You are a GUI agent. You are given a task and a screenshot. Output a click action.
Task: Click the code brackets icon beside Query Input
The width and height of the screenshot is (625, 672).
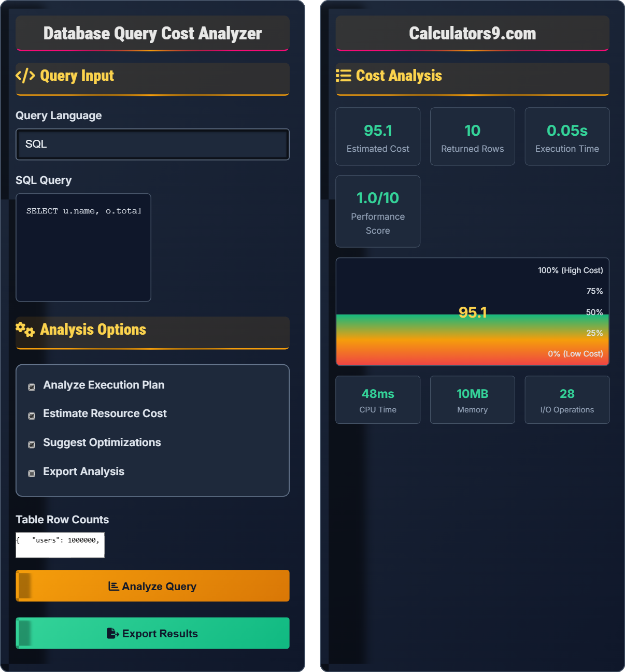[25, 76]
